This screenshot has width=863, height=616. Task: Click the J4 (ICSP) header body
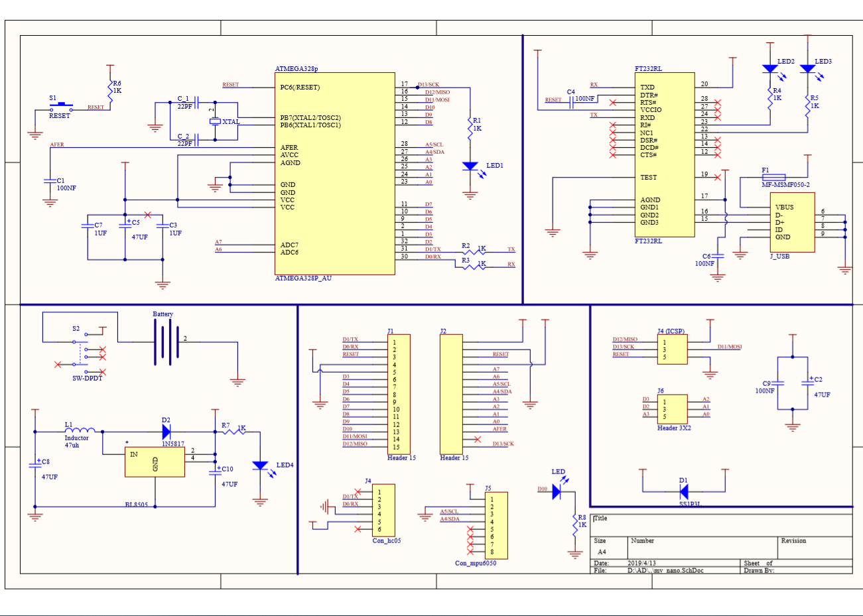(x=673, y=350)
